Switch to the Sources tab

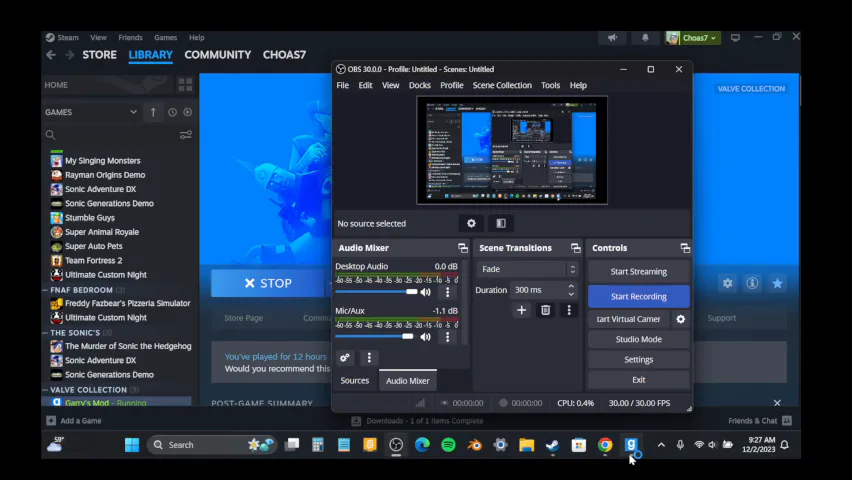(355, 381)
